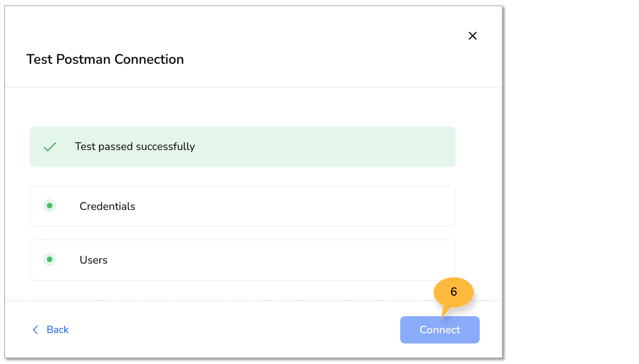639x364 pixels.
Task: Go back using the Back link
Action: pos(57,329)
